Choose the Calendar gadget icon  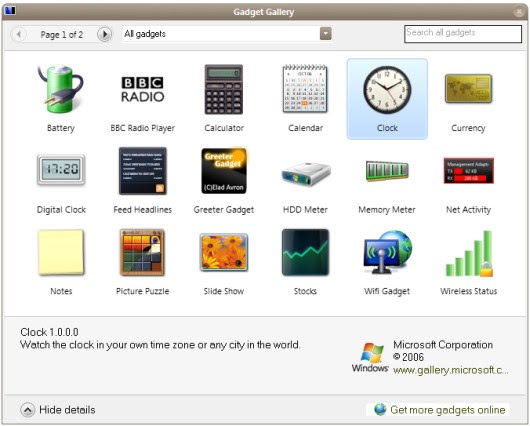[x=305, y=89]
